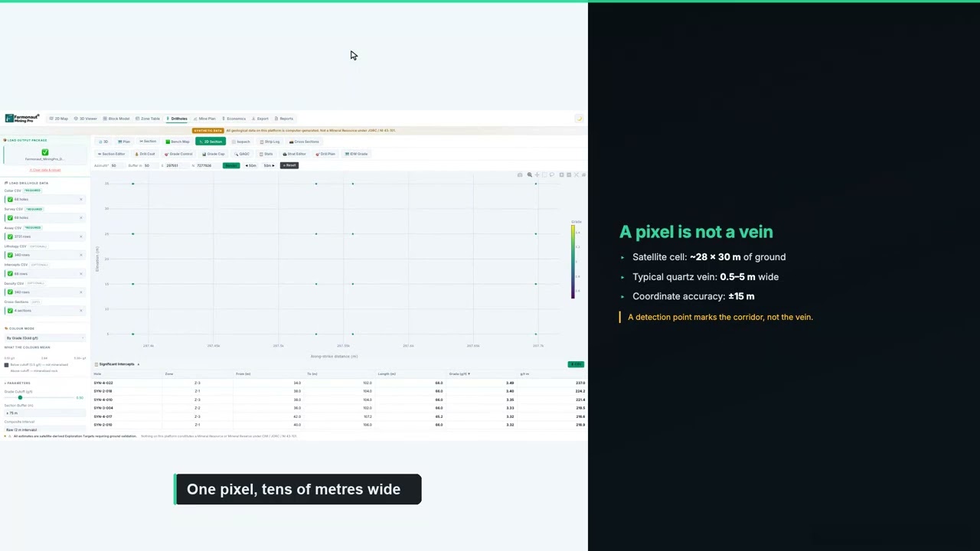This screenshot has height=551, width=980.
Task: Sort table by Grade column
Action: (459, 373)
